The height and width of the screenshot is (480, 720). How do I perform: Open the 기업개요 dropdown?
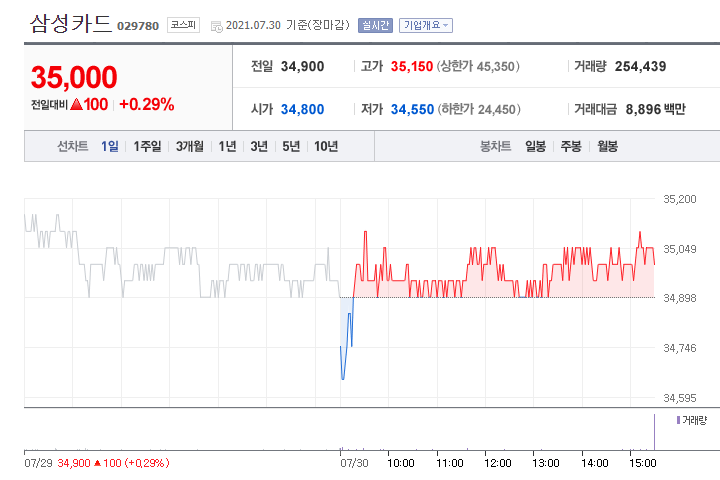[x=426, y=25]
